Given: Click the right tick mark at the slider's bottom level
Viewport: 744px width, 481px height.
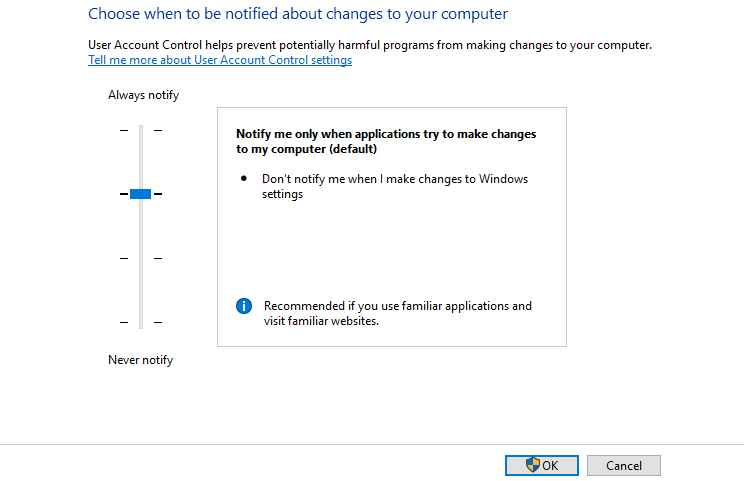Looking at the screenshot, I should coord(157,322).
